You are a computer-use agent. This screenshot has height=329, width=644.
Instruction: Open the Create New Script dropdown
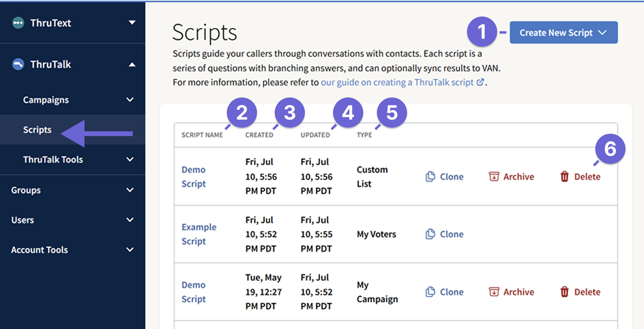point(564,33)
